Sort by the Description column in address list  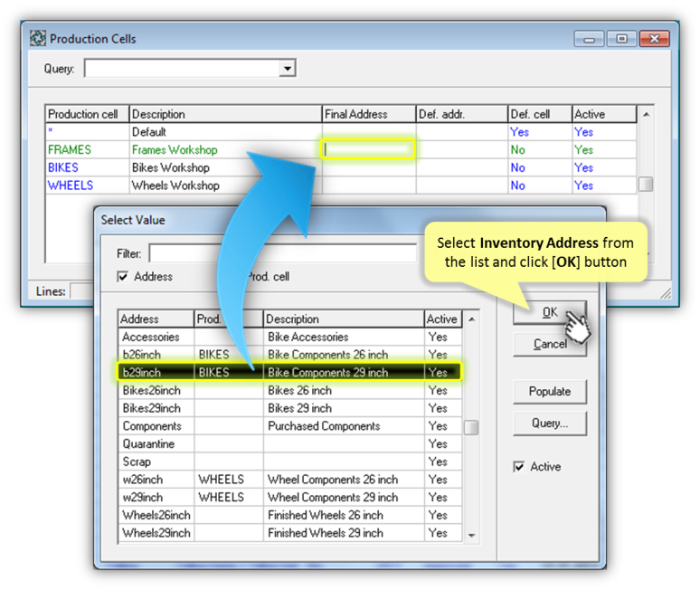coord(343,319)
